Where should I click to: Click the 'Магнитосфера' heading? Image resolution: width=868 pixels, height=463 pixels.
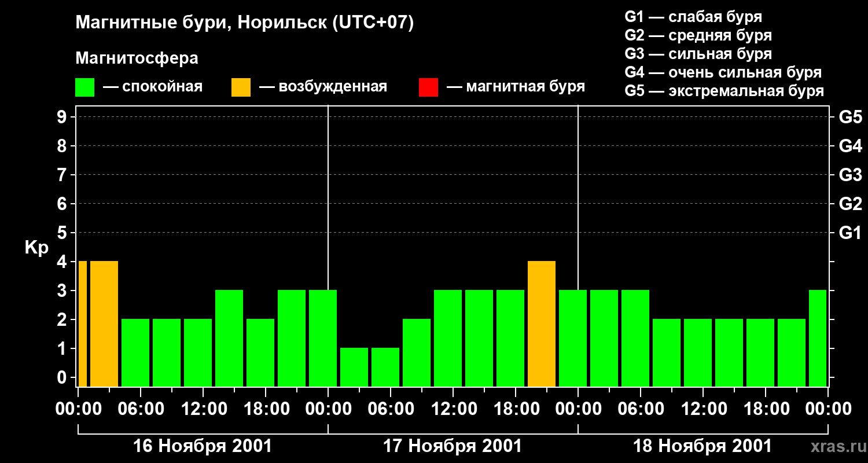[x=137, y=58]
